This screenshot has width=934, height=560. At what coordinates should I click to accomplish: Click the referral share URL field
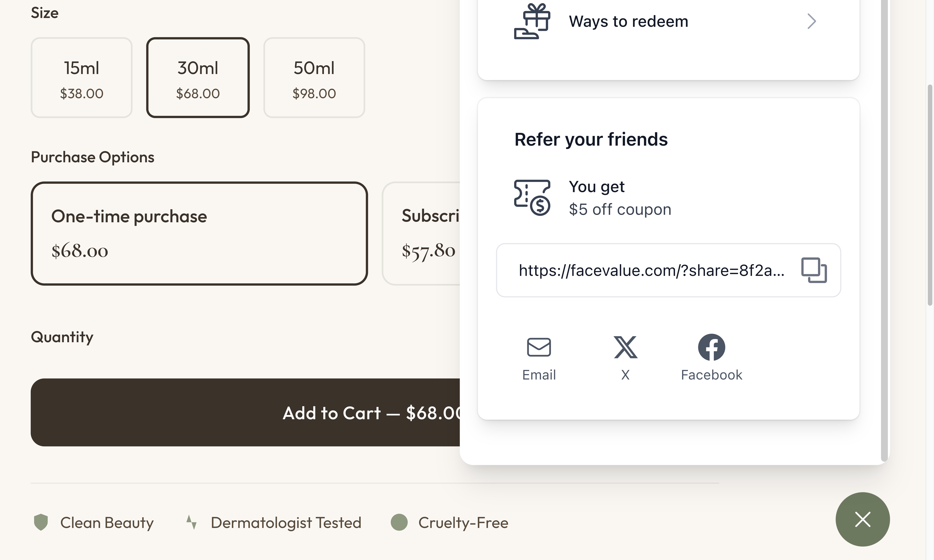pyautogui.click(x=651, y=270)
